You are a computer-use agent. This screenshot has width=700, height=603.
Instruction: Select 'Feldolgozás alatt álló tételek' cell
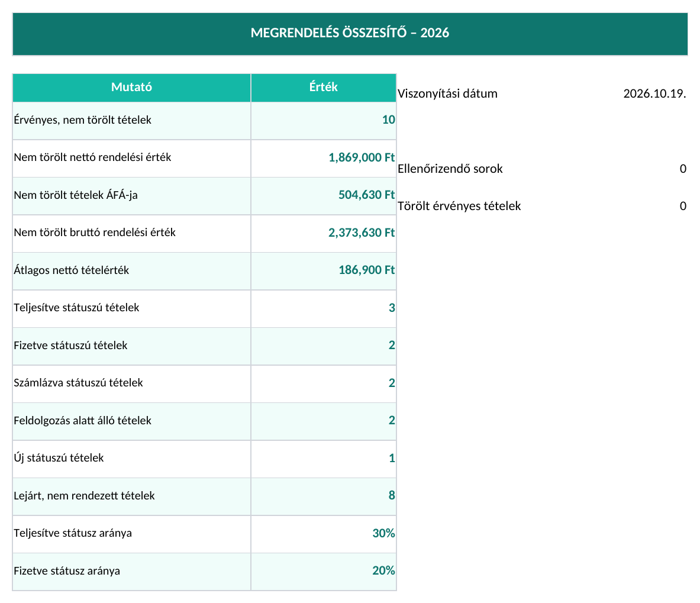click(132, 421)
